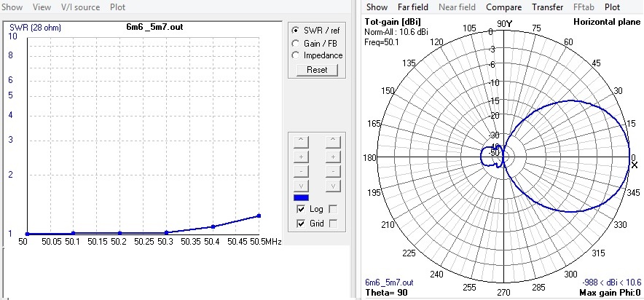
Task: Open the Transfer menu
Action: pos(547,7)
